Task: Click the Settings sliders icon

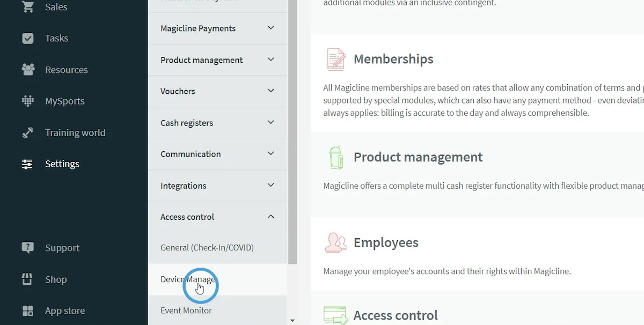Action: click(x=27, y=164)
